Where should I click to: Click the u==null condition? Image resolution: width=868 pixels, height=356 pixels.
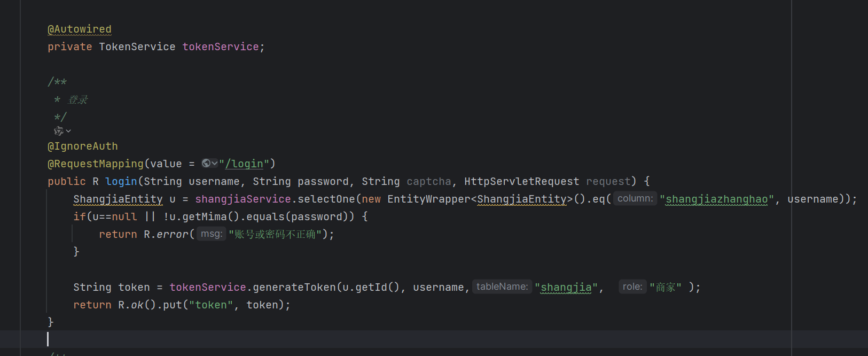pos(115,216)
